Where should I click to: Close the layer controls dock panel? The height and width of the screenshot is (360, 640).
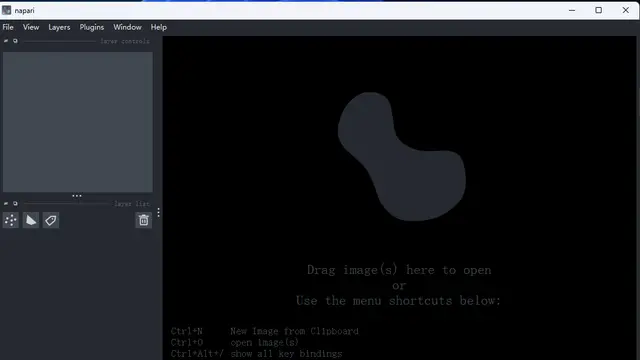tap(6, 41)
